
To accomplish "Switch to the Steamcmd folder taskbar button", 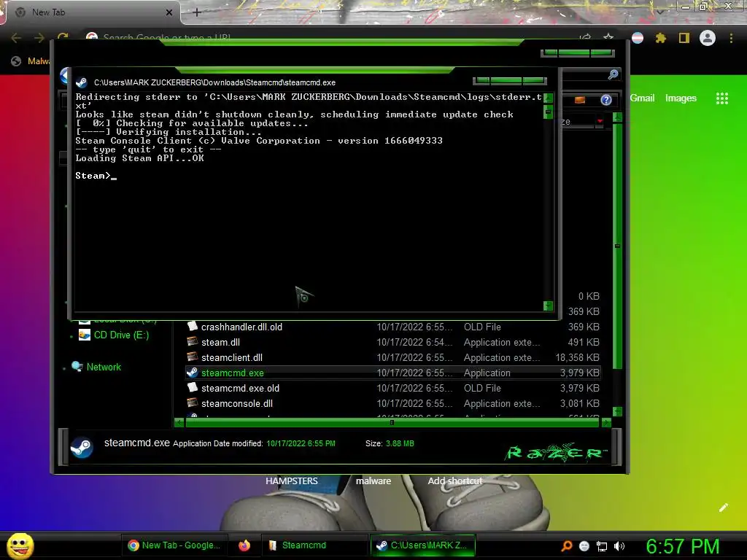I will click(314, 545).
